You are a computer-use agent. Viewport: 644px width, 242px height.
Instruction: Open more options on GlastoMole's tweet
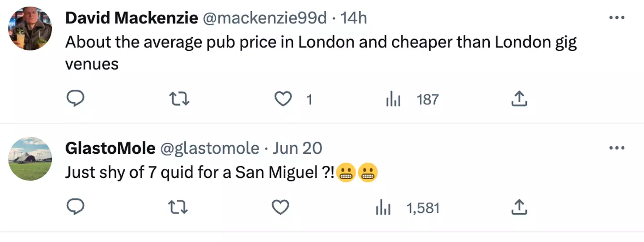pyautogui.click(x=617, y=148)
